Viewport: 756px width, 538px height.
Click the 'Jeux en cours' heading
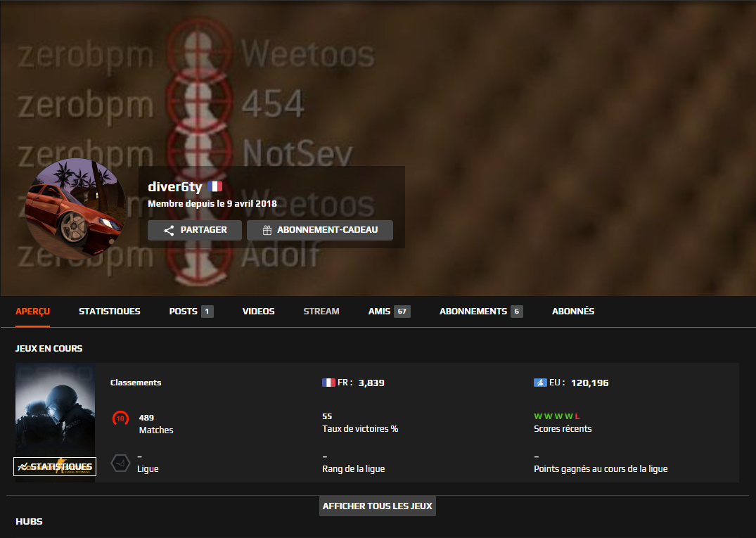49,349
